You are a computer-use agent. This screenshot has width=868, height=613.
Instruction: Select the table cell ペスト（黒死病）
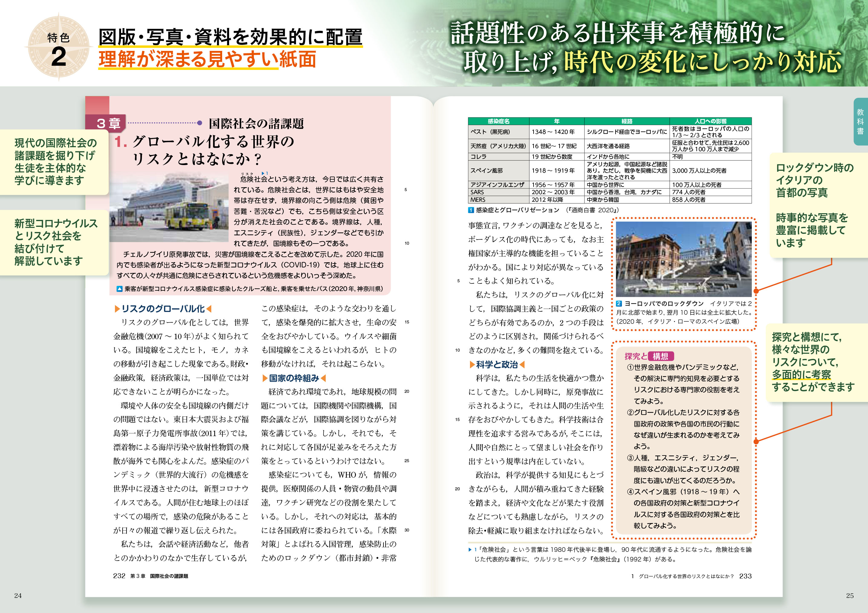[499, 132]
